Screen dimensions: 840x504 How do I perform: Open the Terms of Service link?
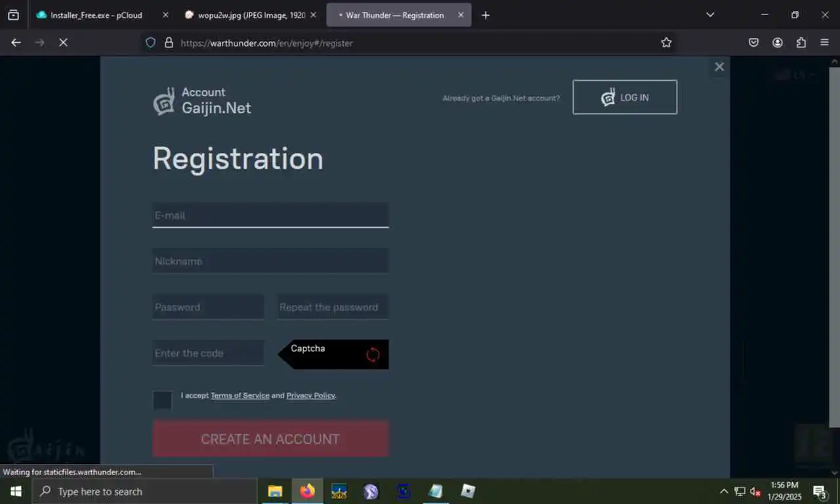[240, 396]
